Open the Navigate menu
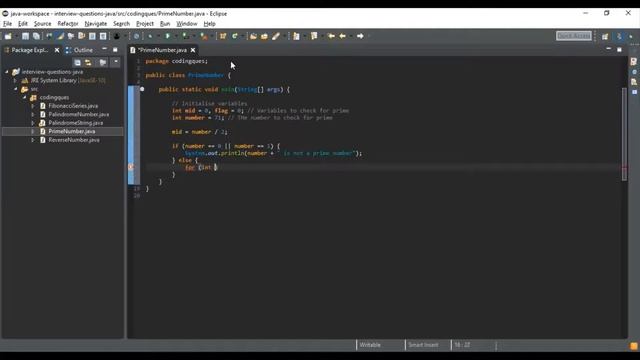 point(96,24)
